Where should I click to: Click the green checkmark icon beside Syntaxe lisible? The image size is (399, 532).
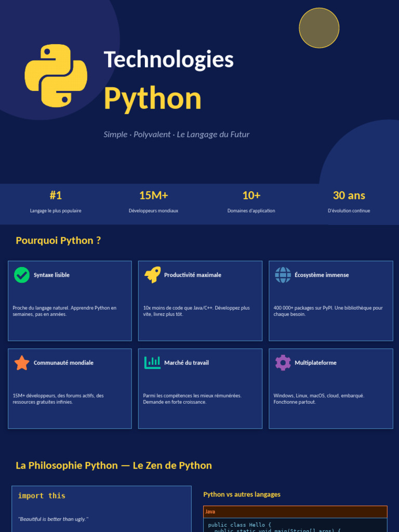coord(22,275)
